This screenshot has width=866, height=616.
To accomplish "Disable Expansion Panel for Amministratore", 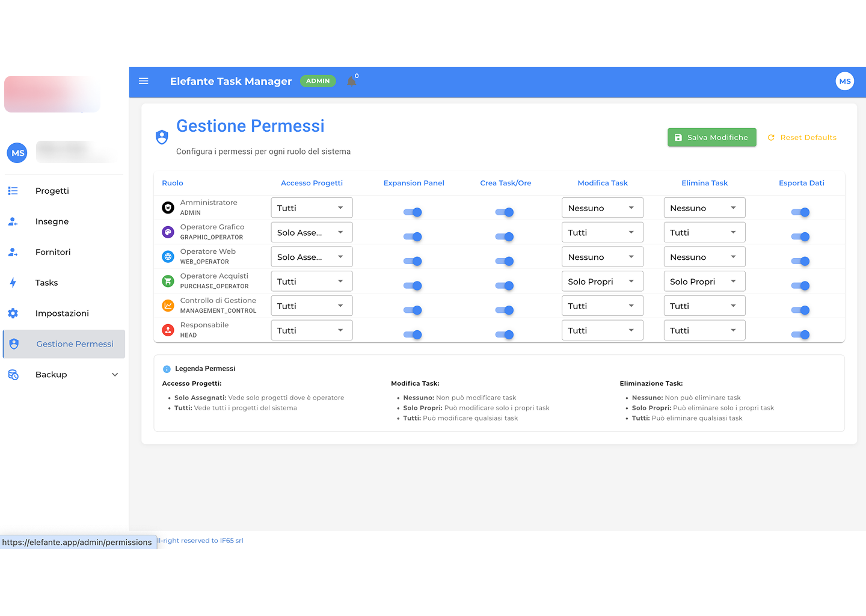I will [x=413, y=212].
